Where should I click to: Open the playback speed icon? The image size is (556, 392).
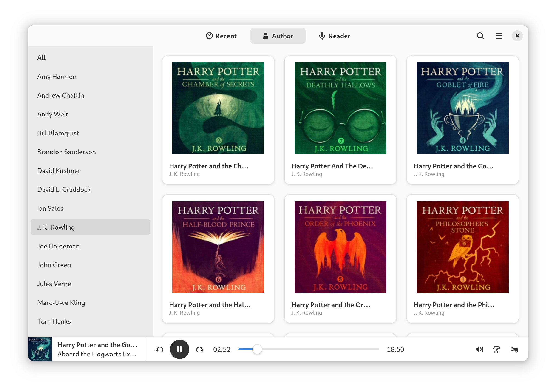[496, 349]
